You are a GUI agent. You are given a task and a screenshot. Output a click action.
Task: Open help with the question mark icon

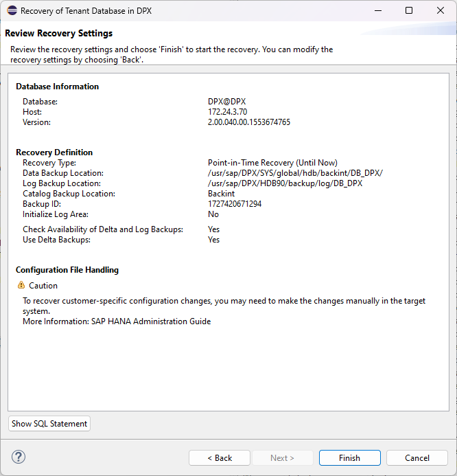click(19, 457)
